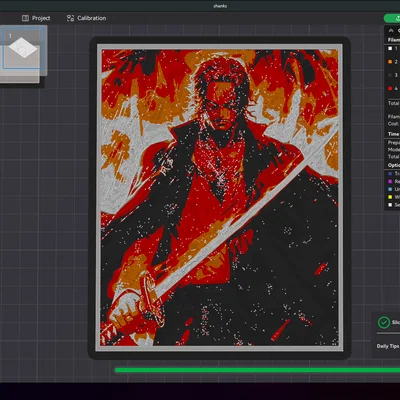This screenshot has height=400, width=400.
Task: Click the green slicing complete checkmark icon
Action: (x=384, y=322)
